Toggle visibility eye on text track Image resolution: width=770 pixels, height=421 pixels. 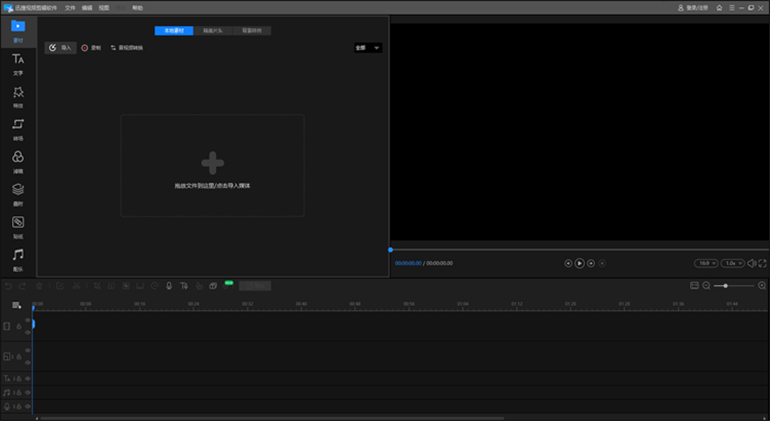[28, 379]
